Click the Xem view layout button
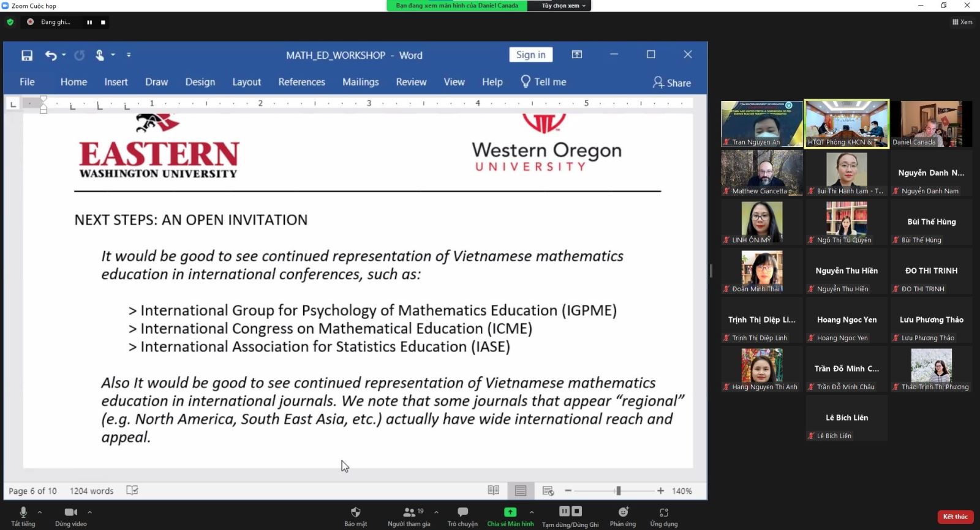Image resolution: width=980 pixels, height=530 pixels. (962, 22)
